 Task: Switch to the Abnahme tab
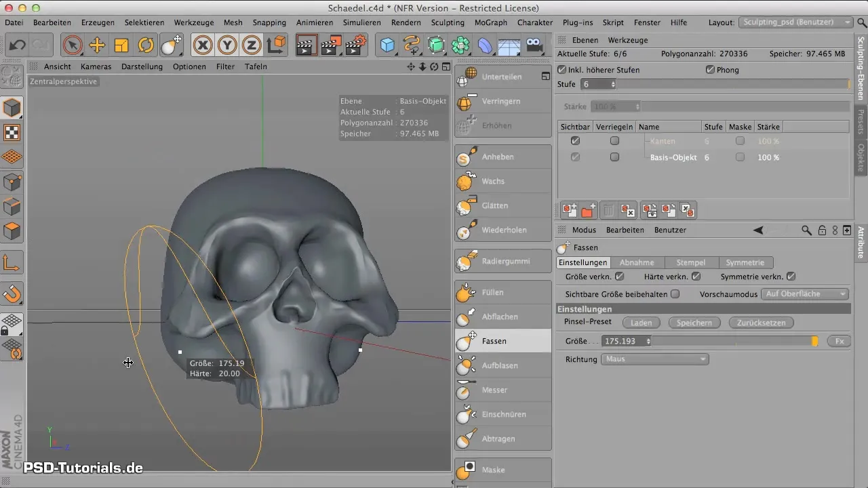(637, 262)
